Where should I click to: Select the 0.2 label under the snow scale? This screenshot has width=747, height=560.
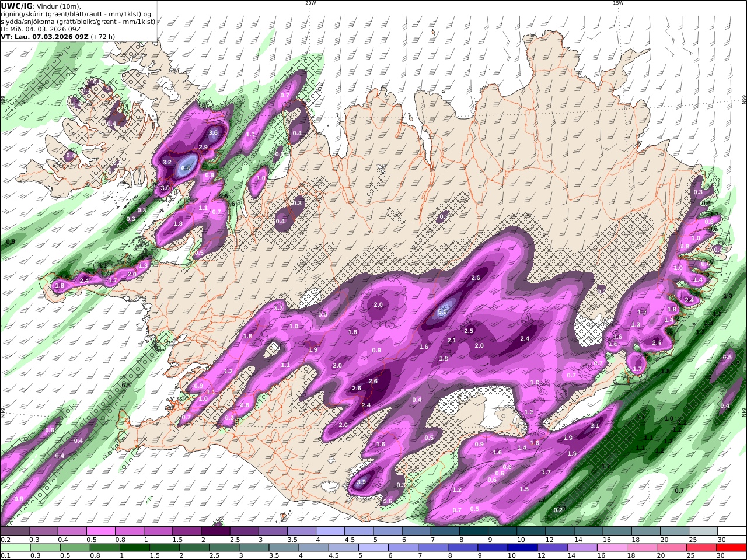(x=5, y=539)
